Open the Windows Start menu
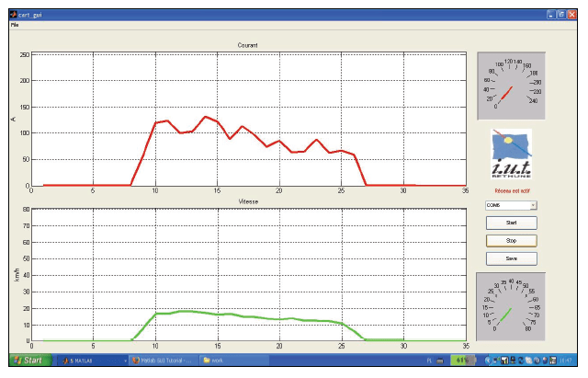The width and height of the screenshot is (588, 378). [x=28, y=360]
